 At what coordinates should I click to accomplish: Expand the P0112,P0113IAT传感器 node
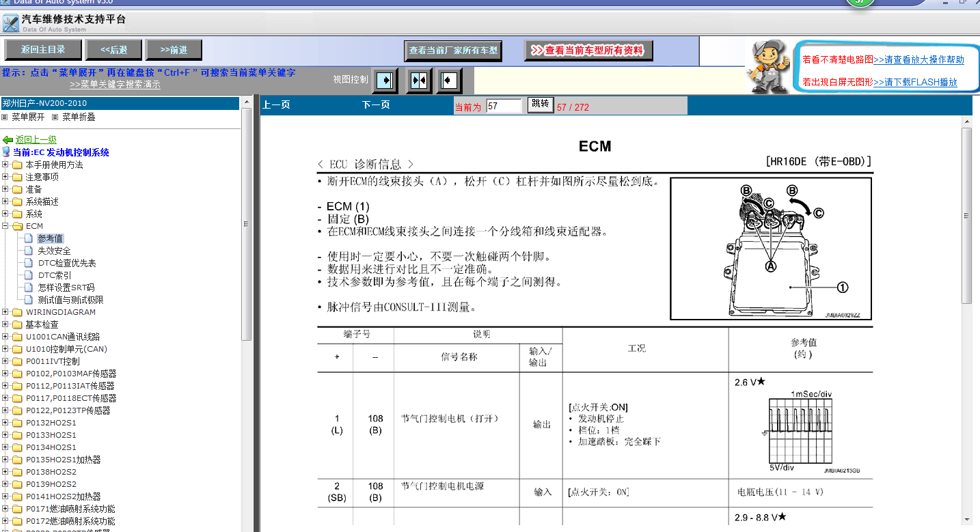pyautogui.click(x=5, y=386)
